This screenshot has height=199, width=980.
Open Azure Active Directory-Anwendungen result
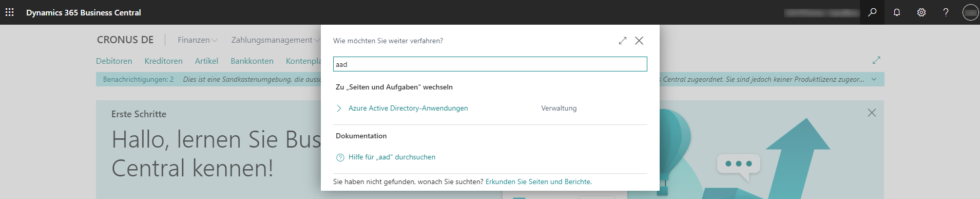point(408,108)
